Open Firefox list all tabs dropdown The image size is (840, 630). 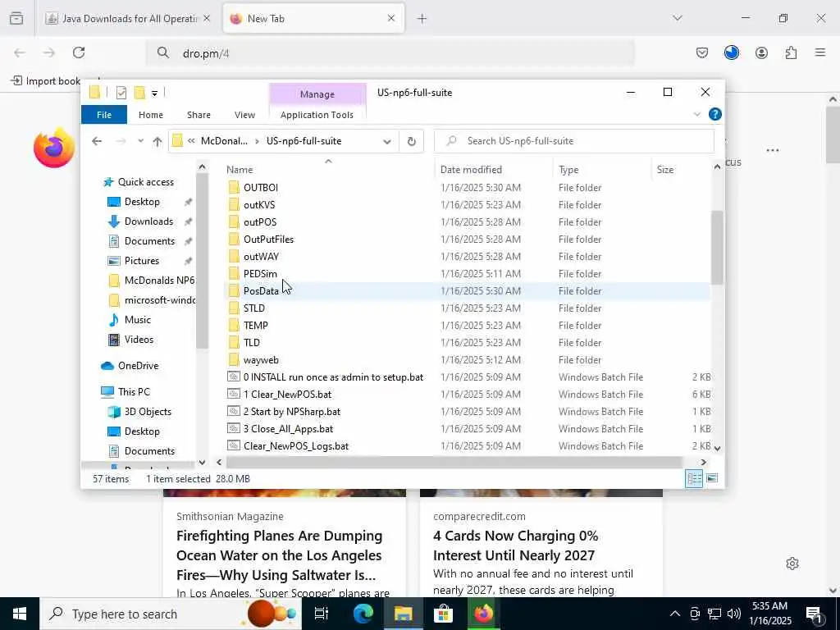(x=677, y=19)
